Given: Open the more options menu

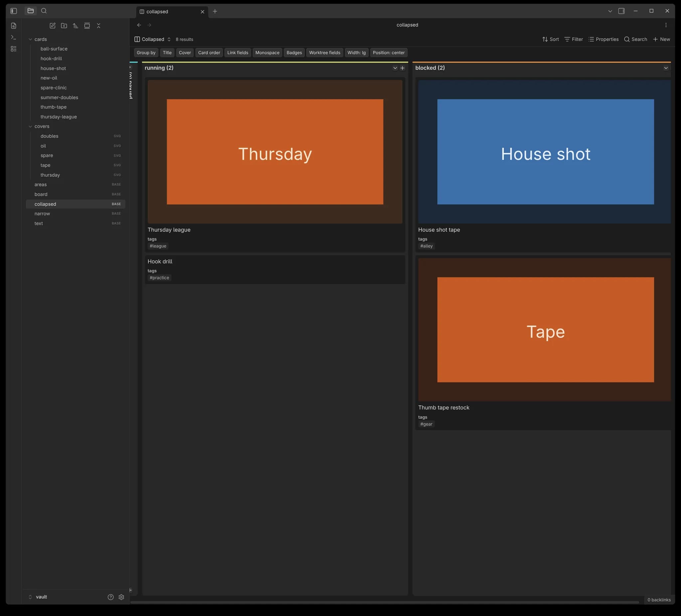Looking at the screenshot, I should [x=666, y=25].
